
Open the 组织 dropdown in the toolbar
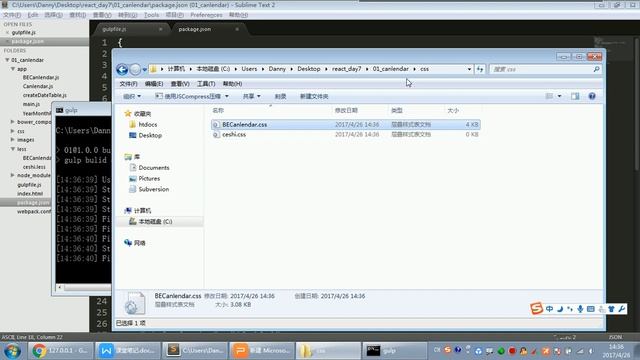(132, 96)
